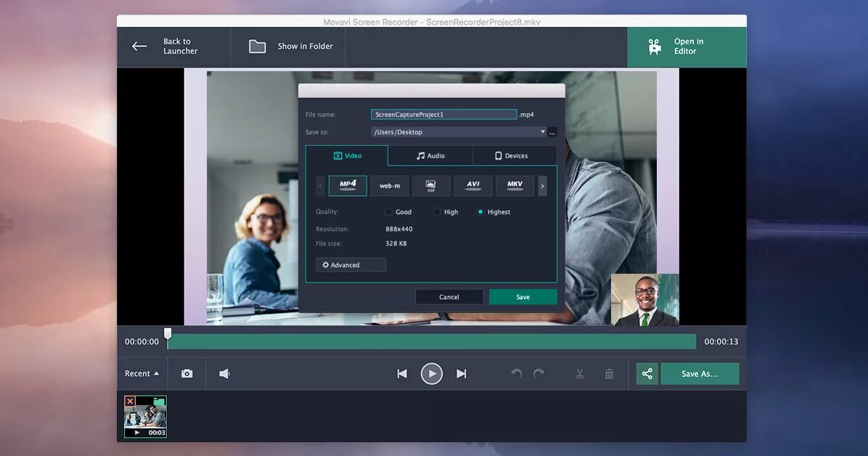This screenshot has height=456, width=868.
Task: Click the .mp4 extension label
Action: coord(526,115)
